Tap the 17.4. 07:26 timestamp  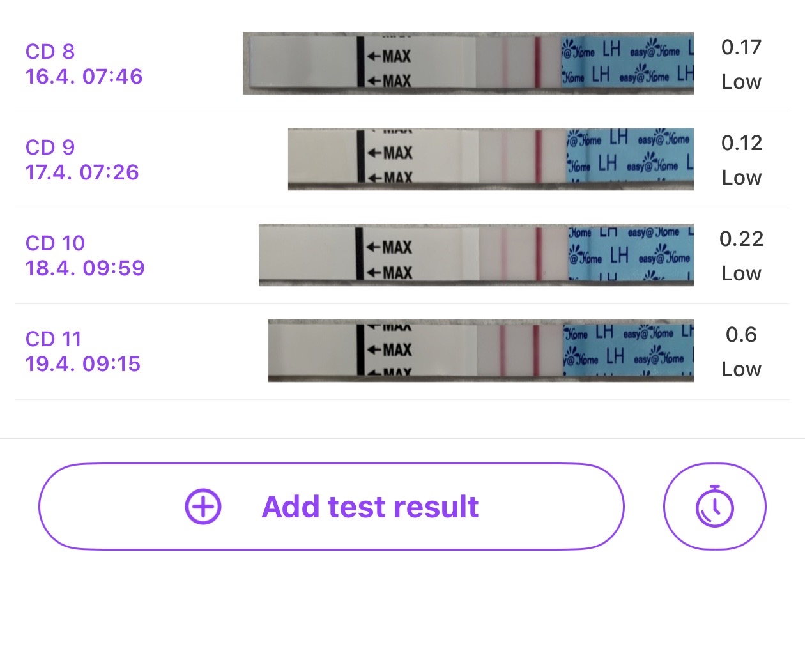tap(82, 172)
